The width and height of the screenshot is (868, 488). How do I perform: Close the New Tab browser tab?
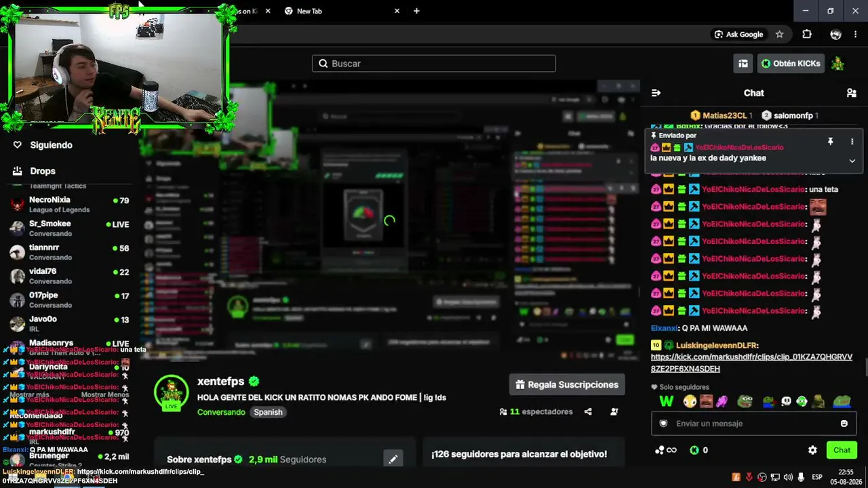397,11
